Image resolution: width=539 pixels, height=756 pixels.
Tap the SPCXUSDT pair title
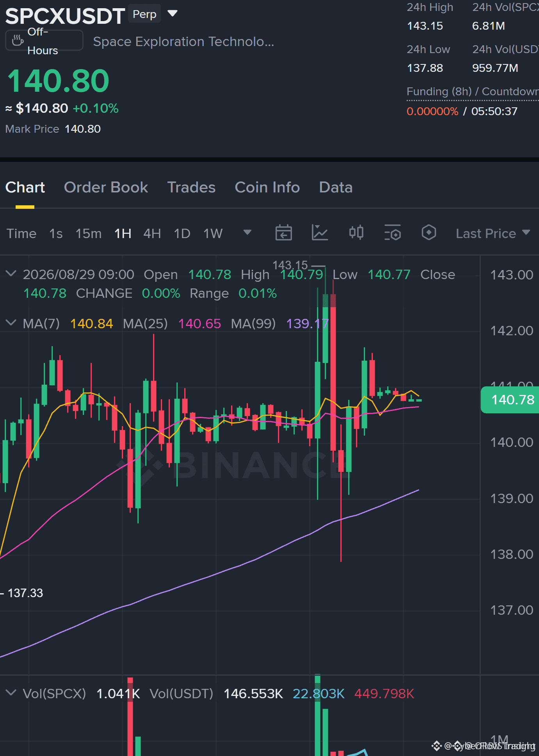pyautogui.click(x=65, y=16)
